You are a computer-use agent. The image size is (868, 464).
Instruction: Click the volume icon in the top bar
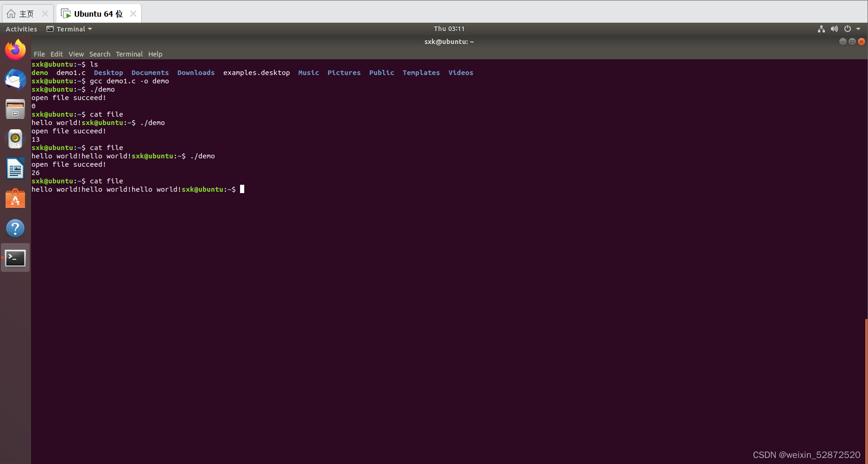[x=834, y=28]
